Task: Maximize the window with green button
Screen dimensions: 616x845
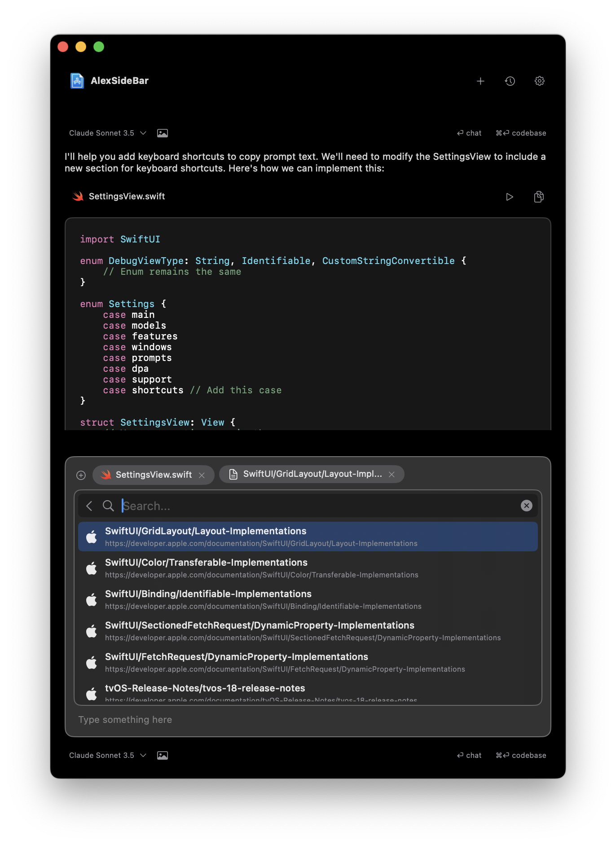Action: tap(99, 47)
